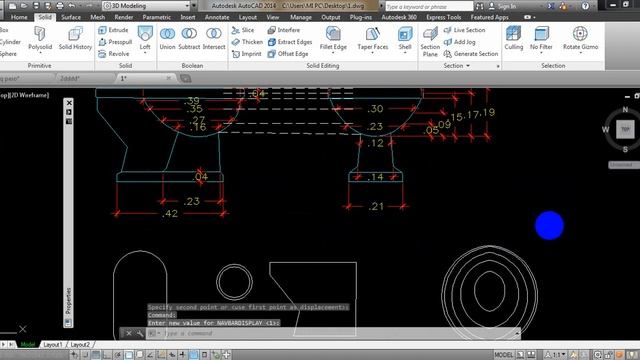Open the annotation scale 1:1 dropdown

(556, 355)
